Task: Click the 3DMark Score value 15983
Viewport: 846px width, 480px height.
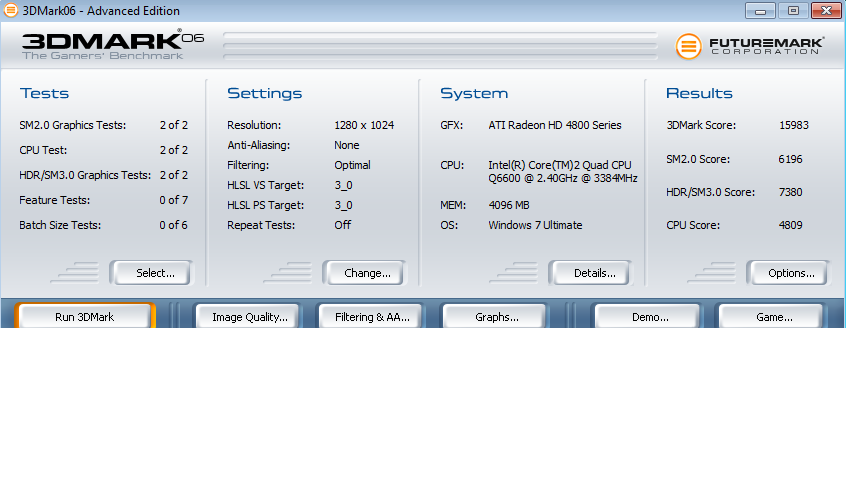Action: click(794, 125)
